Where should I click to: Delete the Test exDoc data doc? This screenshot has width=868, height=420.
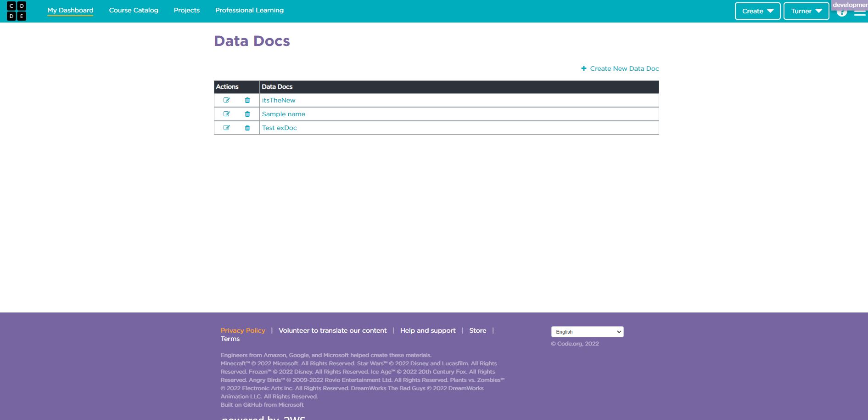click(x=247, y=128)
